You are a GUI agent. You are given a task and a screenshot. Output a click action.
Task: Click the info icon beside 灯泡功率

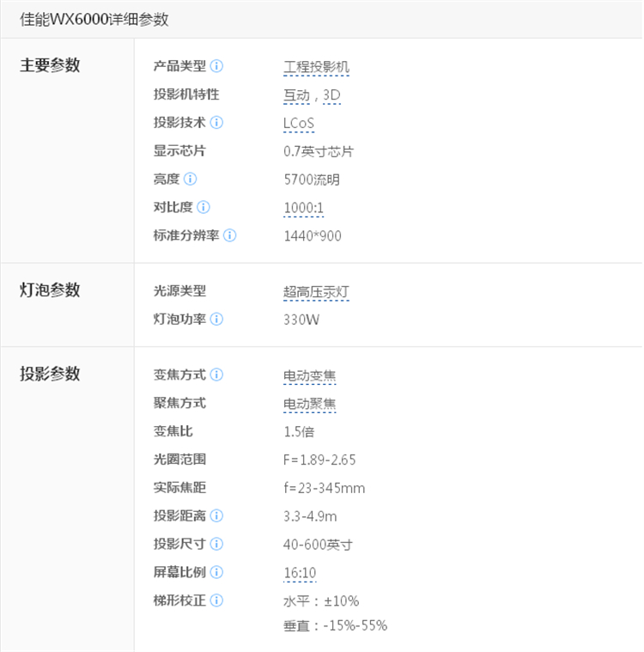217,320
